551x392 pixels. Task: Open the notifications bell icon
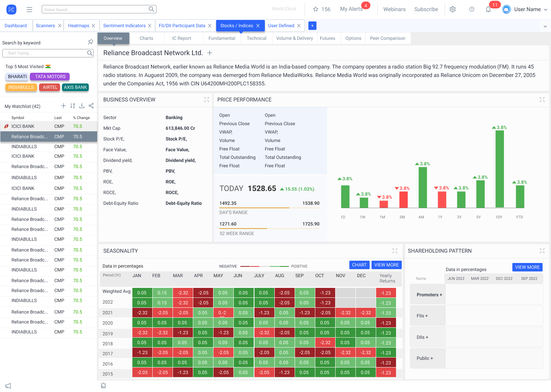click(x=488, y=9)
